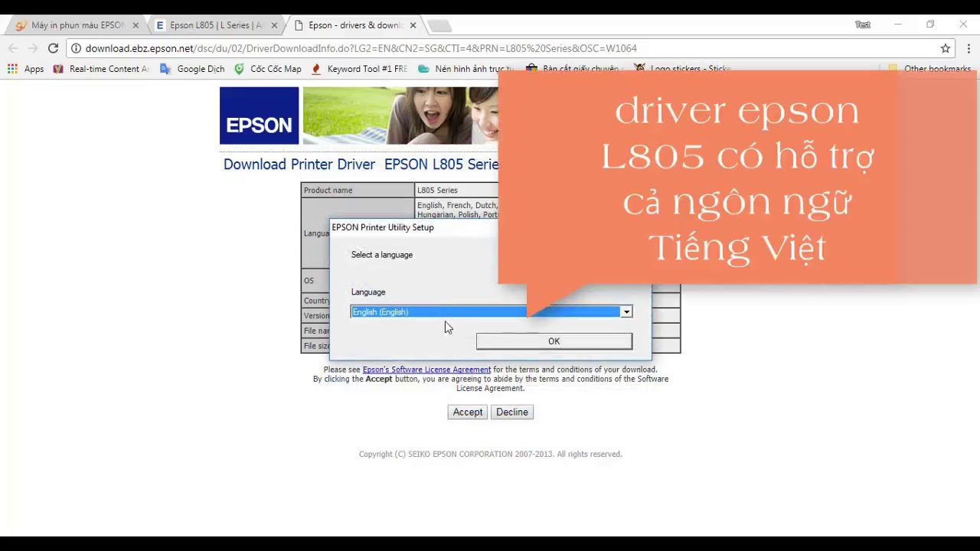Viewport: 980px width, 551px height.
Task: Open the Nén hình ảnh trực bookmark
Action: (465, 69)
